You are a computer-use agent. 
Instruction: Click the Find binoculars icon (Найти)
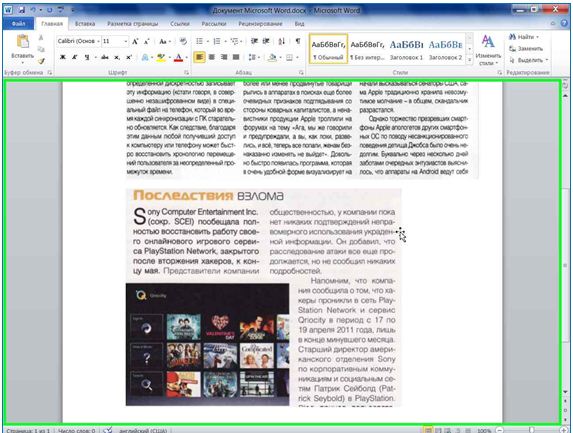512,37
